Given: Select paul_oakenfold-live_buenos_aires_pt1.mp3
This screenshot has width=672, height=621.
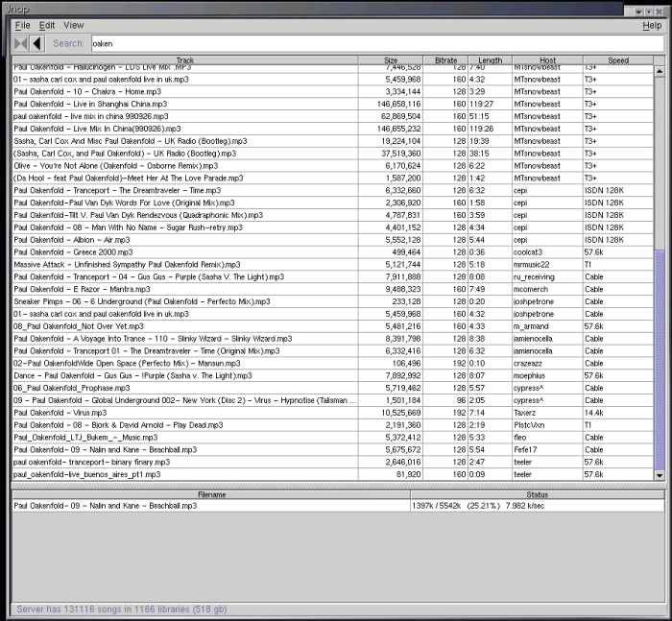Looking at the screenshot, I should [333, 475].
